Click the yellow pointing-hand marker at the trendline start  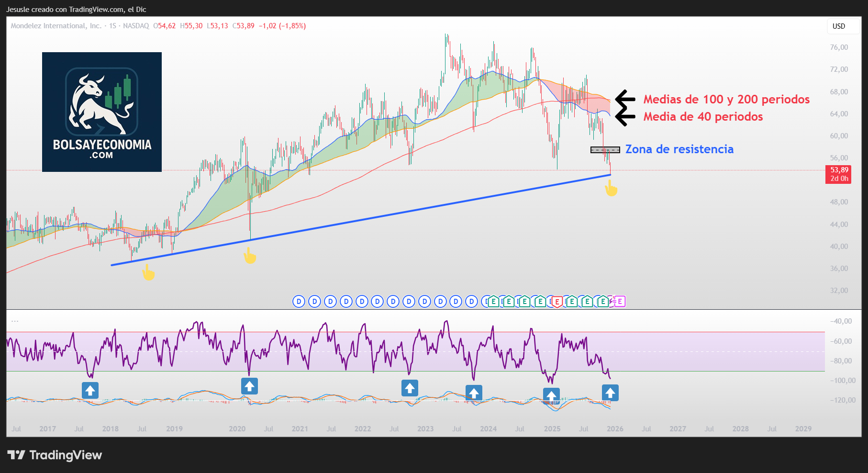coord(148,273)
